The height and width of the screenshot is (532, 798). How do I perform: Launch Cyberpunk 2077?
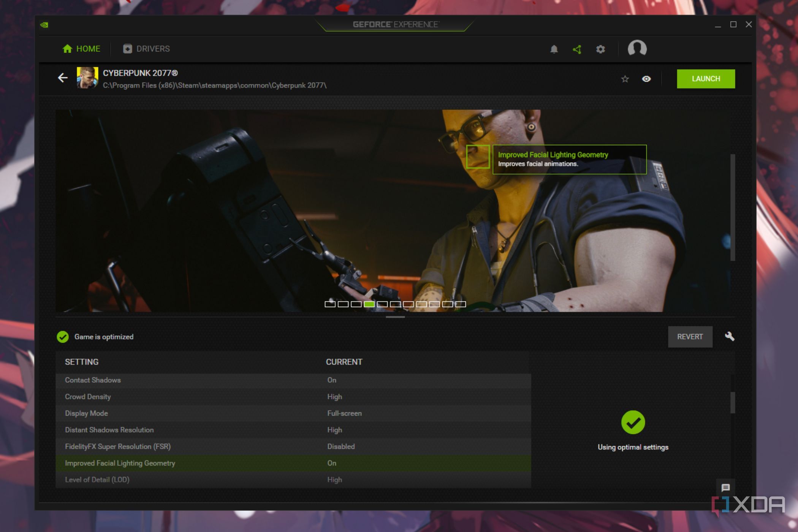point(706,79)
